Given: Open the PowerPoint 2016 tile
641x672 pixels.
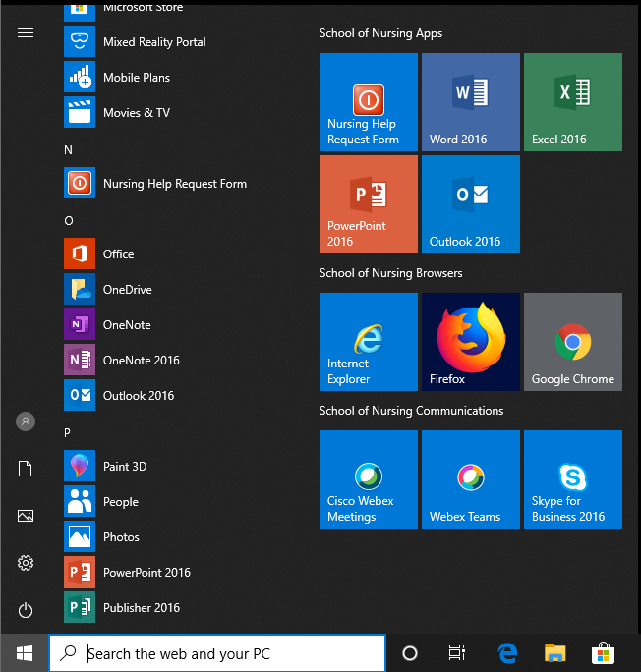Looking at the screenshot, I should 368,204.
